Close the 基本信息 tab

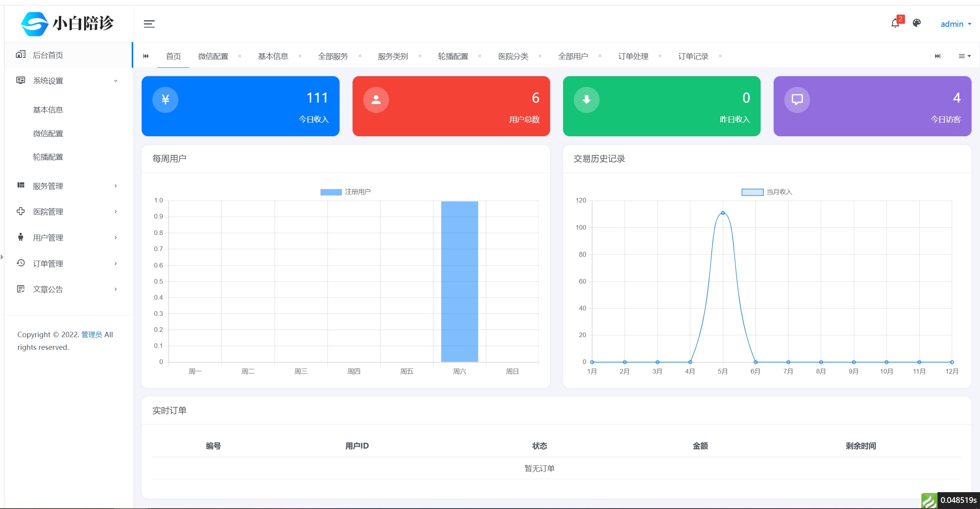[300, 56]
